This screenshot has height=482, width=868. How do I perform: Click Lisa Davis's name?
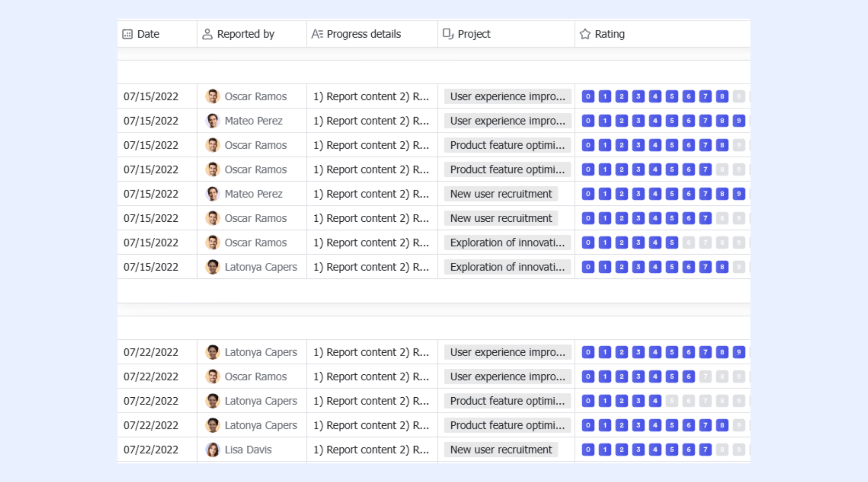(248, 449)
